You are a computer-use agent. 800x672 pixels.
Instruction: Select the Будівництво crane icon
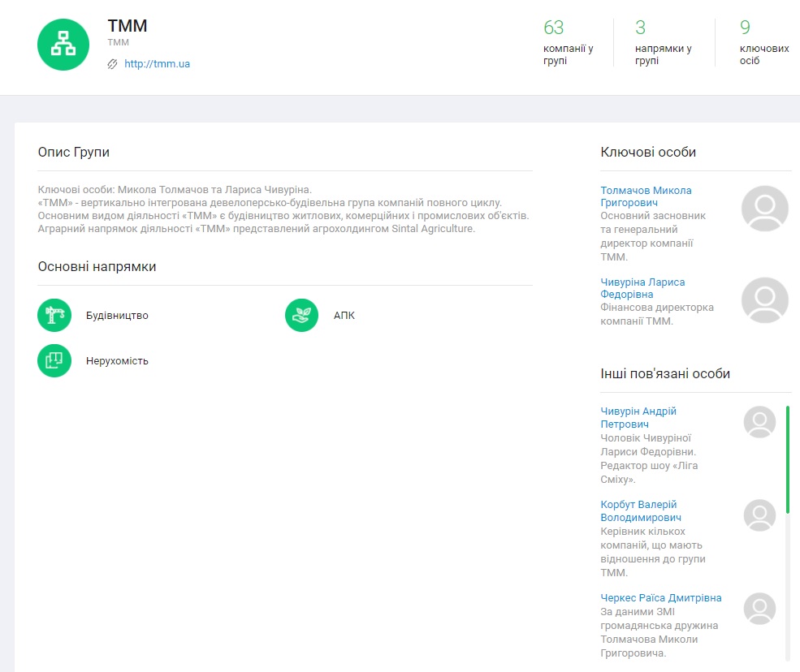[54, 315]
